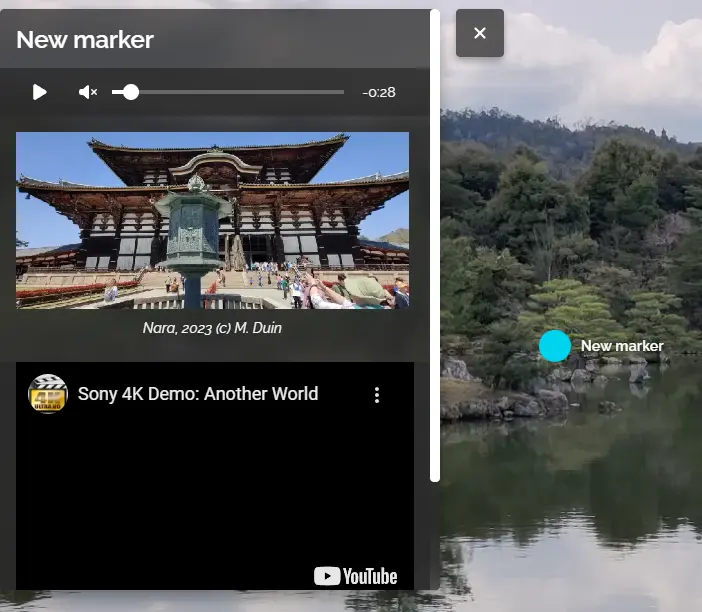This screenshot has width=702, height=612.
Task: Open the Nara temple photo
Action: (x=213, y=220)
